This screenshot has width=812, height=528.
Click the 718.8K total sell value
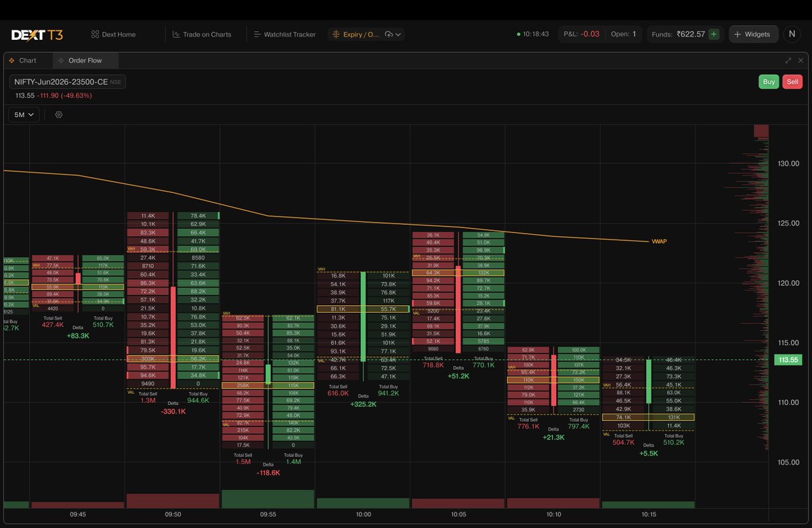(x=433, y=365)
